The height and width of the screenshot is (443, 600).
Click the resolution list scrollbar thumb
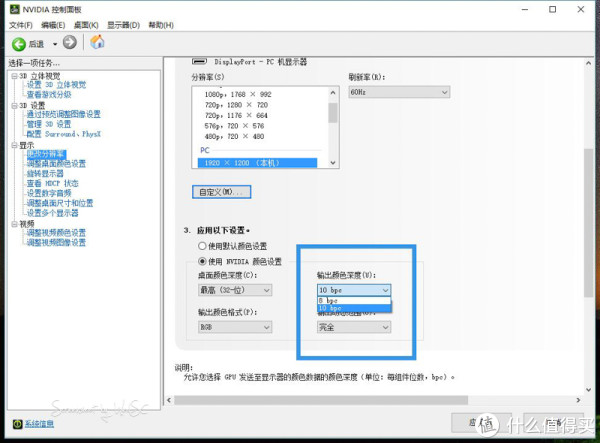point(333,112)
